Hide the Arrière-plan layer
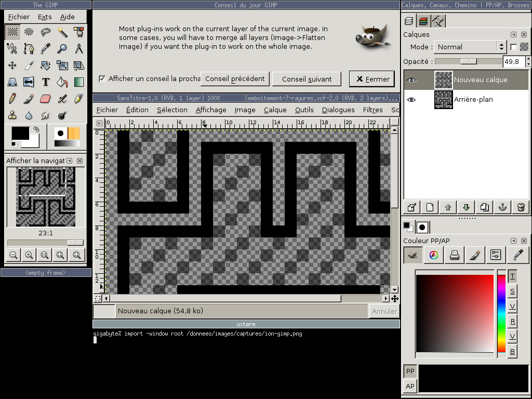This screenshot has width=532, height=399. [411, 100]
